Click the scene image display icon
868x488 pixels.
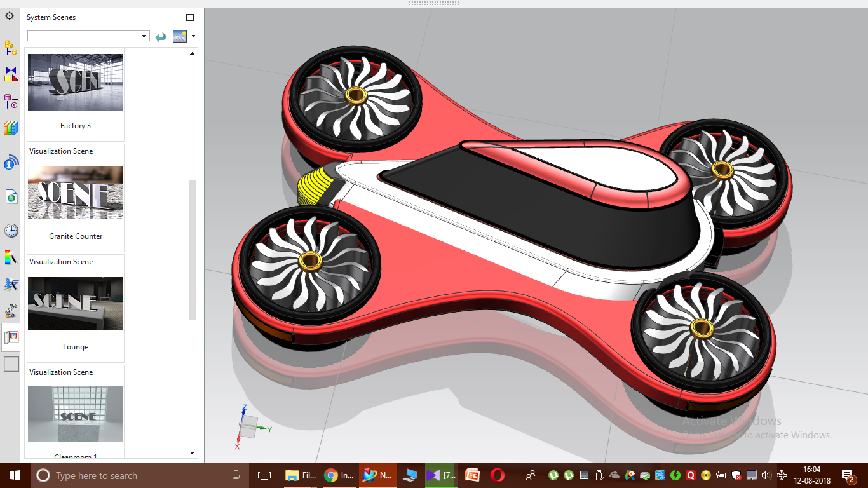[180, 36]
